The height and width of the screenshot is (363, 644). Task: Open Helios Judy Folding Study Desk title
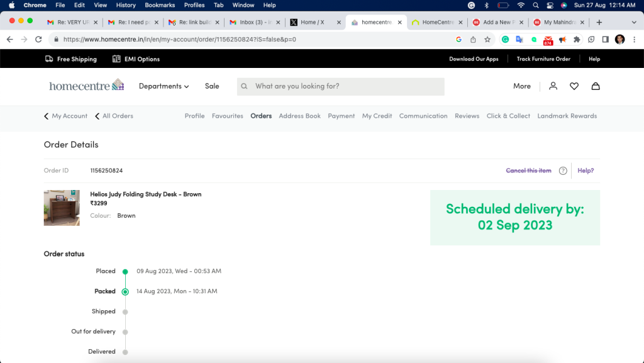pyautogui.click(x=146, y=194)
